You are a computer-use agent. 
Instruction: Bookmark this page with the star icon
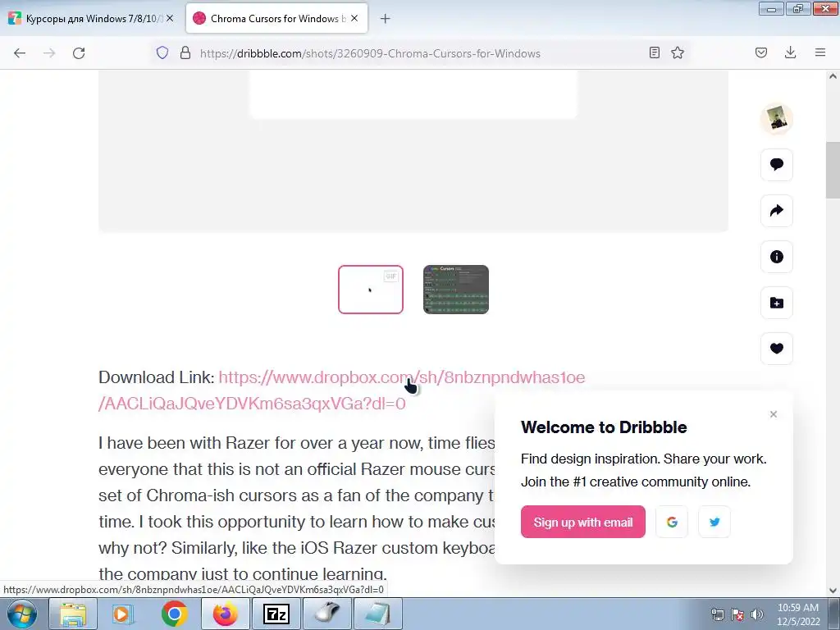pyautogui.click(x=678, y=52)
